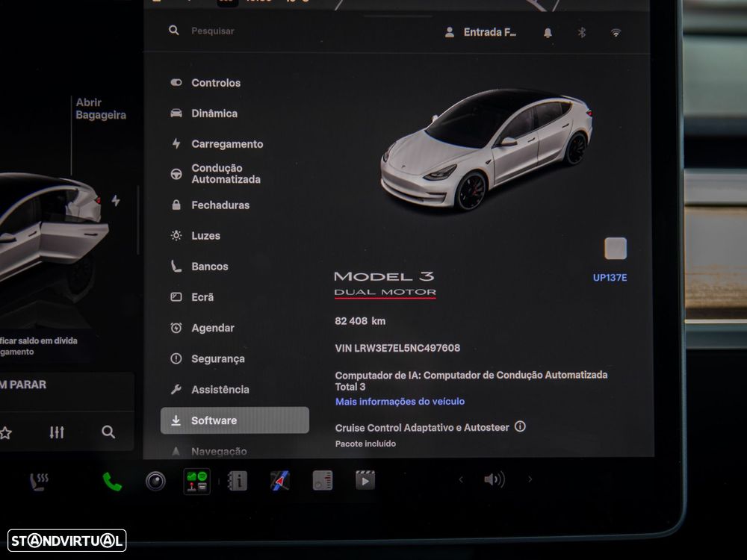Screen dimensions: 747x560
Task: Tap the media search magnifier icon
Action: pos(108,432)
